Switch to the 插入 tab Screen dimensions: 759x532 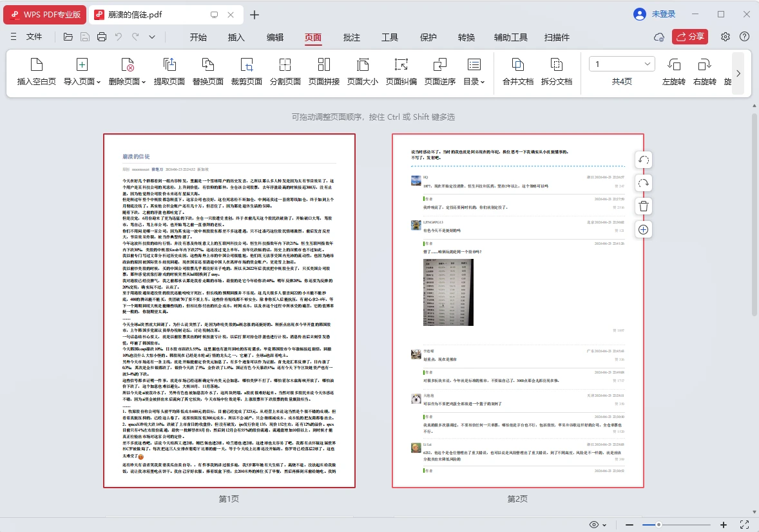point(236,37)
